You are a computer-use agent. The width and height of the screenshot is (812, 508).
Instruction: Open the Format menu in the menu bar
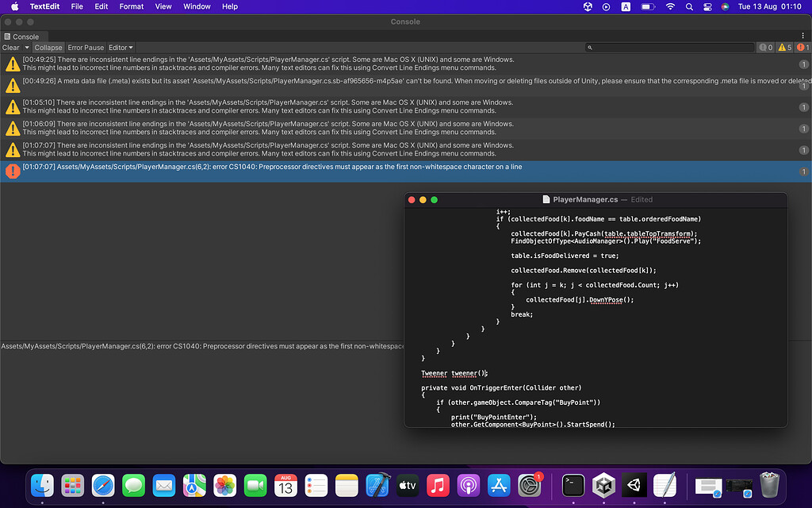(131, 6)
